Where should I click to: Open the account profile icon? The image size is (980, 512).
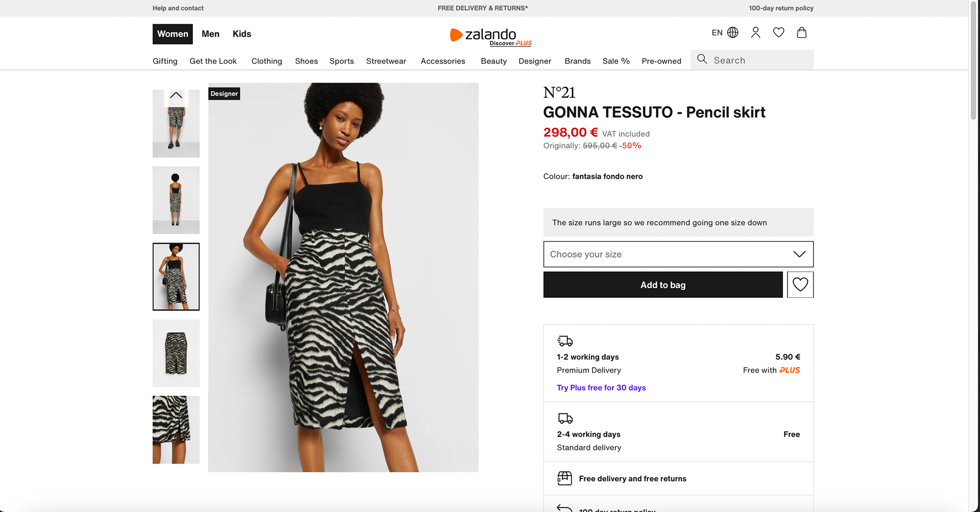pyautogui.click(x=755, y=33)
